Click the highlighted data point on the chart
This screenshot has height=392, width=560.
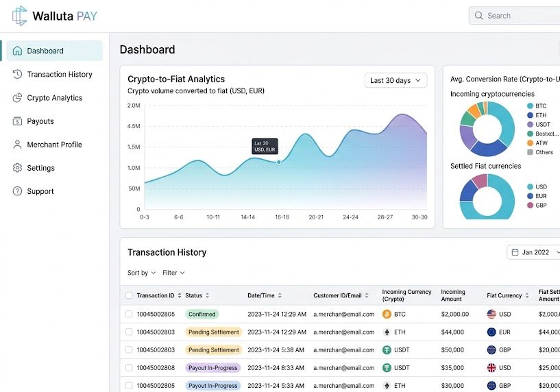click(x=278, y=162)
